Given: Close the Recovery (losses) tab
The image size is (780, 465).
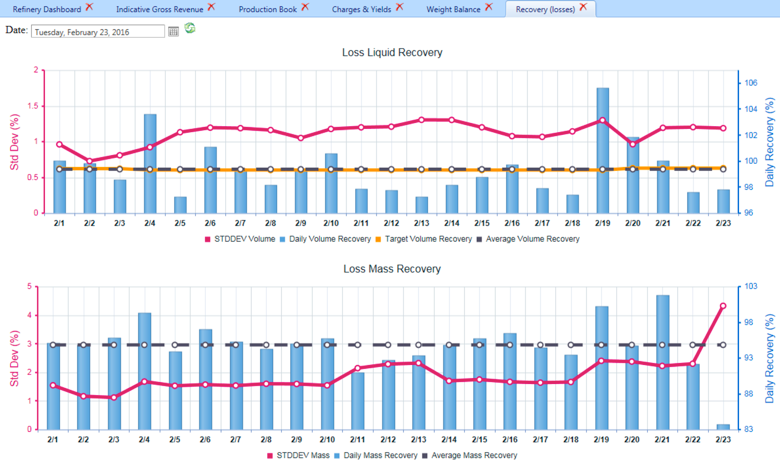Looking at the screenshot, I should tap(583, 7).
